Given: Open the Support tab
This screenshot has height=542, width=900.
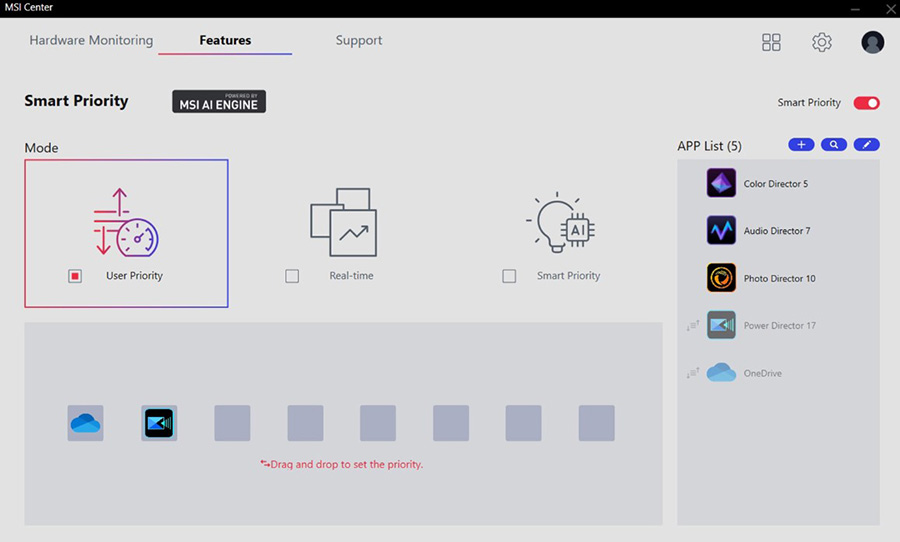Looking at the screenshot, I should coord(359,41).
